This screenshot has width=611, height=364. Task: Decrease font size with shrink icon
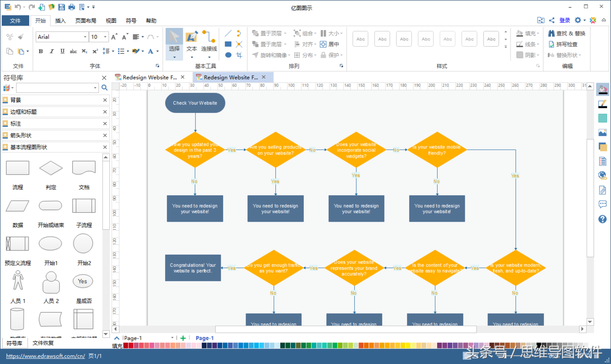pyautogui.click(x=125, y=36)
